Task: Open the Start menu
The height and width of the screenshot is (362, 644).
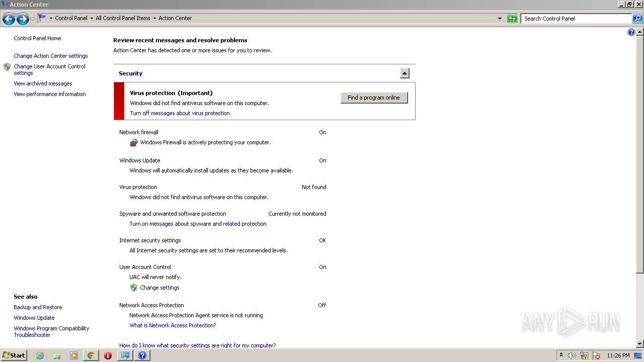Action: click(14, 355)
